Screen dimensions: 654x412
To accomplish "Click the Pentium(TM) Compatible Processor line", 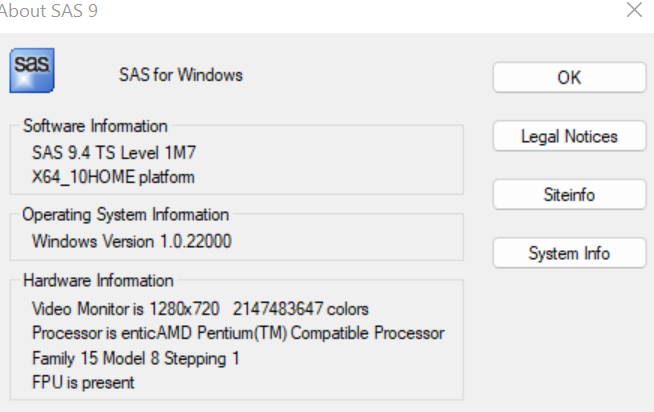I will coord(238,333).
